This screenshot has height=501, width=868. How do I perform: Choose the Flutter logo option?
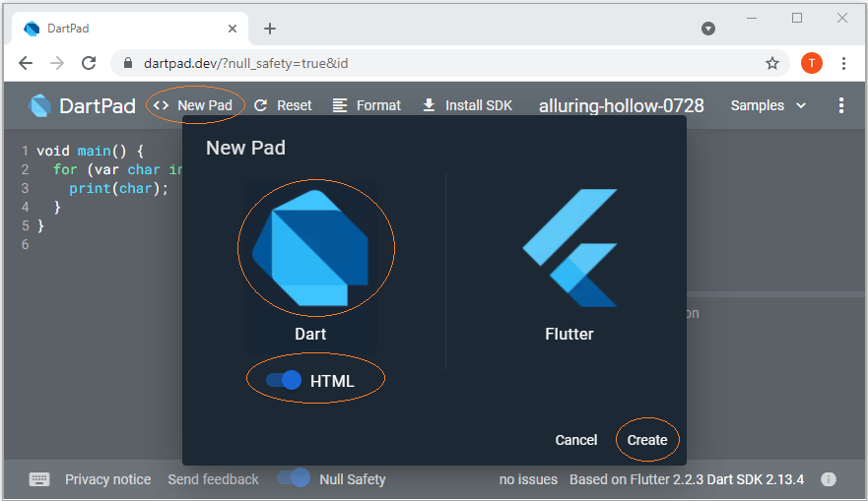coord(569,247)
